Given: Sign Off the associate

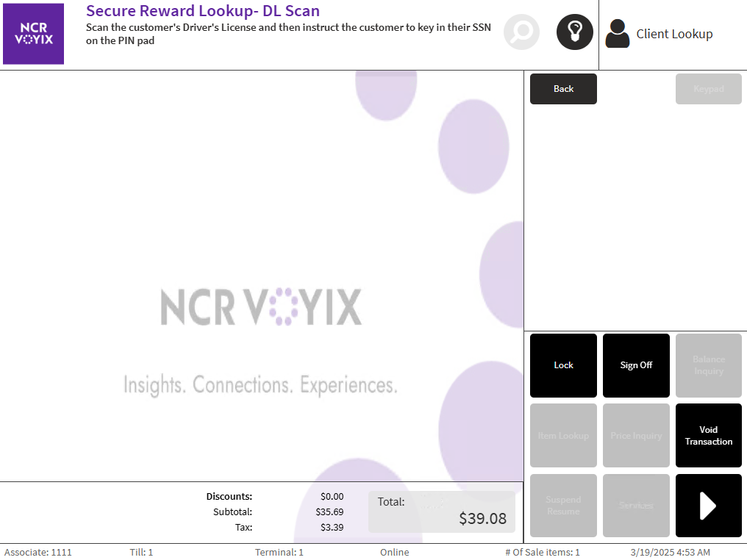Looking at the screenshot, I should point(636,365).
